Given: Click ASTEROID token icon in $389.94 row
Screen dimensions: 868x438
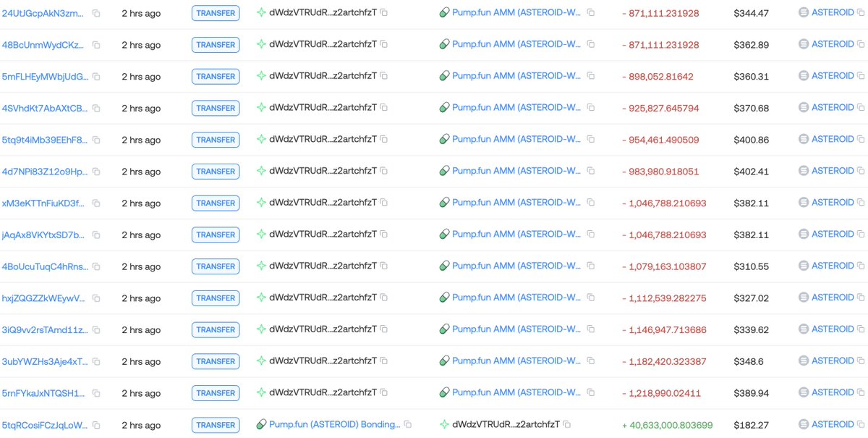Looking at the screenshot, I should click(x=803, y=392).
